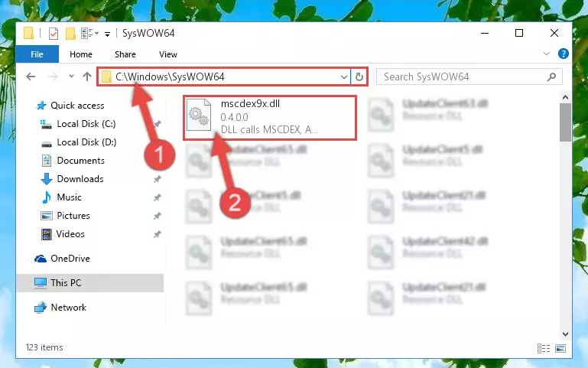Switch to Large icons view in status bar
This screenshot has height=368, width=588.
[560, 349]
